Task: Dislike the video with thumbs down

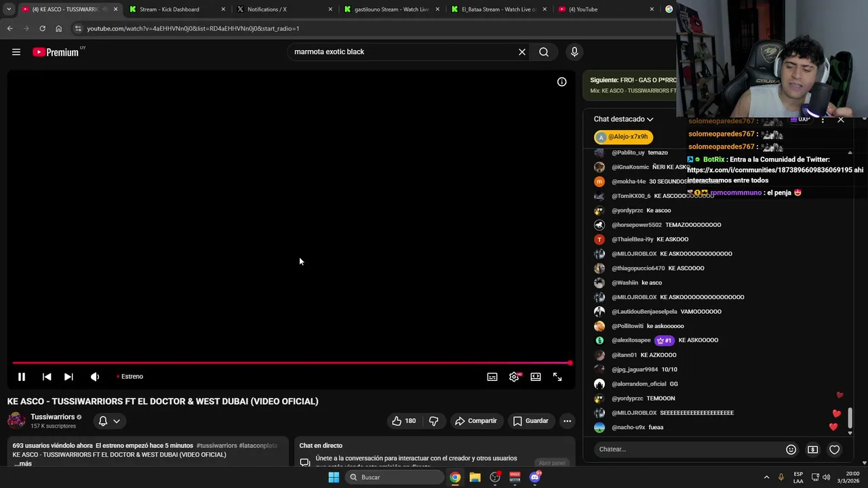Action: pyautogui.click(x=433, y=421)
